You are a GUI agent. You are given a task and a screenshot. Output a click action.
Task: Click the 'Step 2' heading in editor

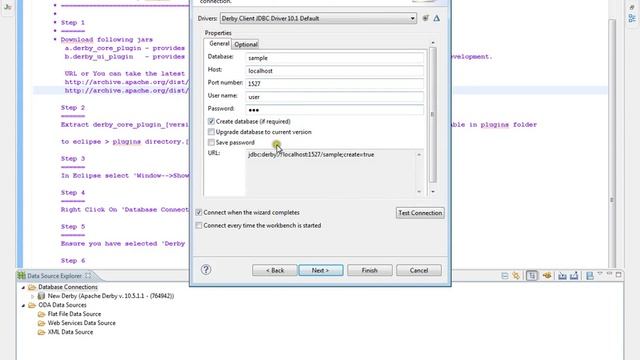pyautogui.click(x=73, y=108)
